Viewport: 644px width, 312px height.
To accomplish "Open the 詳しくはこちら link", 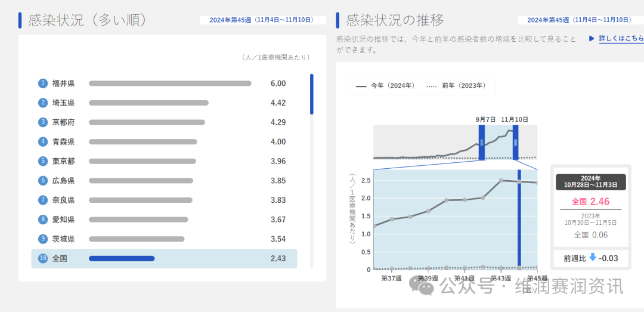I will 621,38.
